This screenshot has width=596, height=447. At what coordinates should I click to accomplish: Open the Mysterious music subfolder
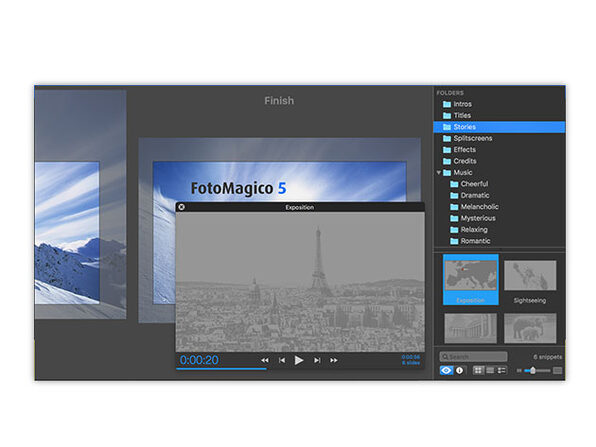point(499,218)
